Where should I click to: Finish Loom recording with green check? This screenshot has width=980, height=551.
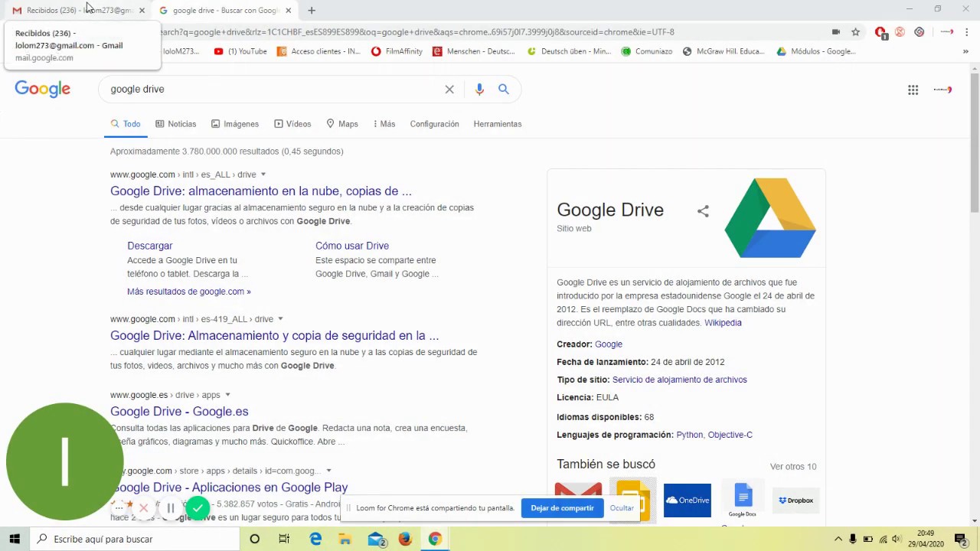point(198,507)
